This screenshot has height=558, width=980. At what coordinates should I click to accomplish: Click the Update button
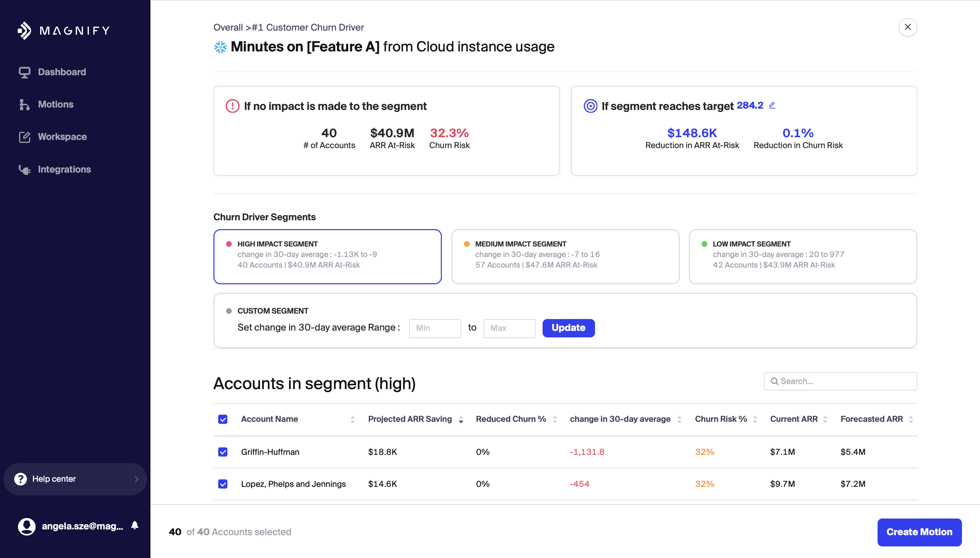pyautogui.click(x=568, y=328)
